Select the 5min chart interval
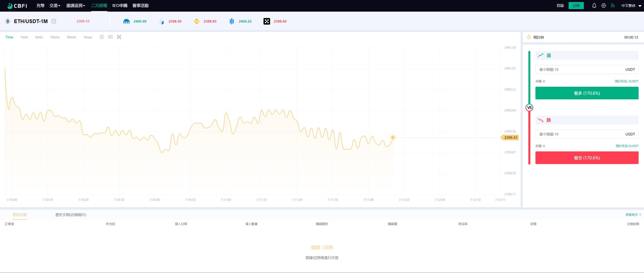644x273 pixels. 39,37
